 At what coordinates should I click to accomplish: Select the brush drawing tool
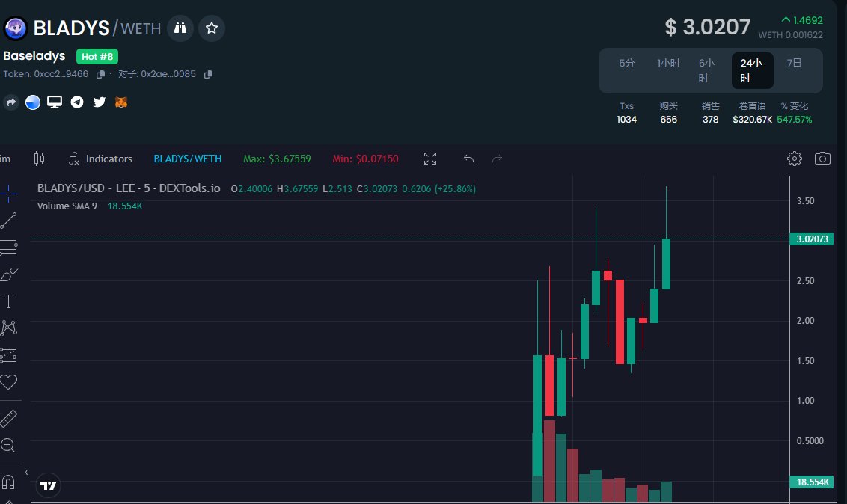click(x=9, y=274)
